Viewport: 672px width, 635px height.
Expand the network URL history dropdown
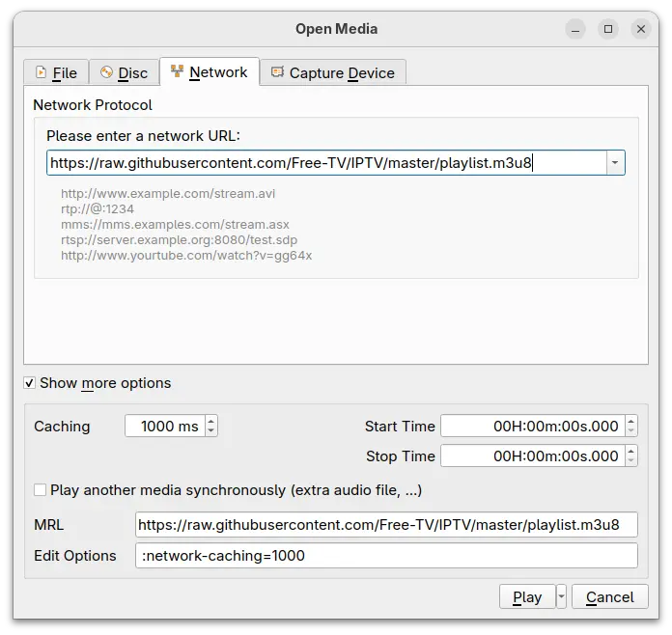point(615,163)
